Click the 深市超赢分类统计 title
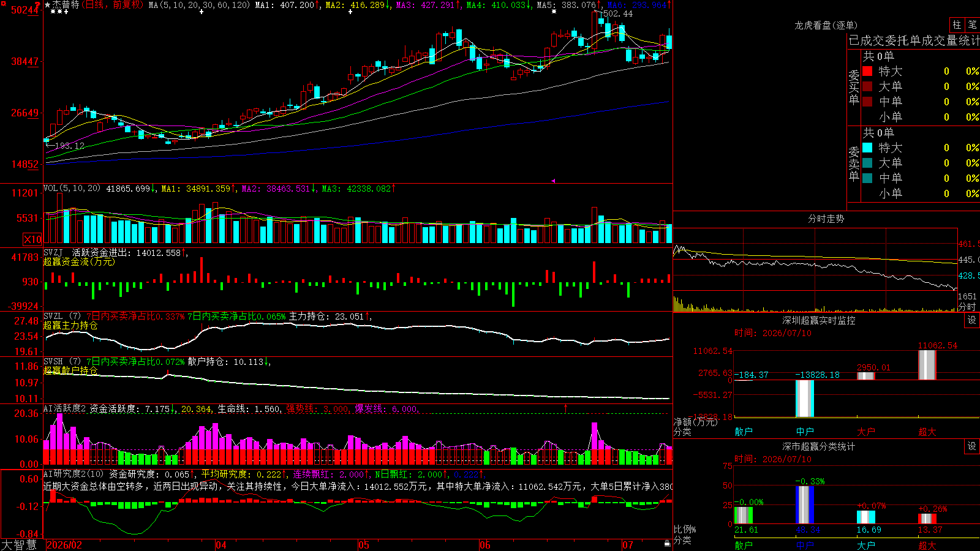Screen dimensions: 980x551 pos(818,446)
